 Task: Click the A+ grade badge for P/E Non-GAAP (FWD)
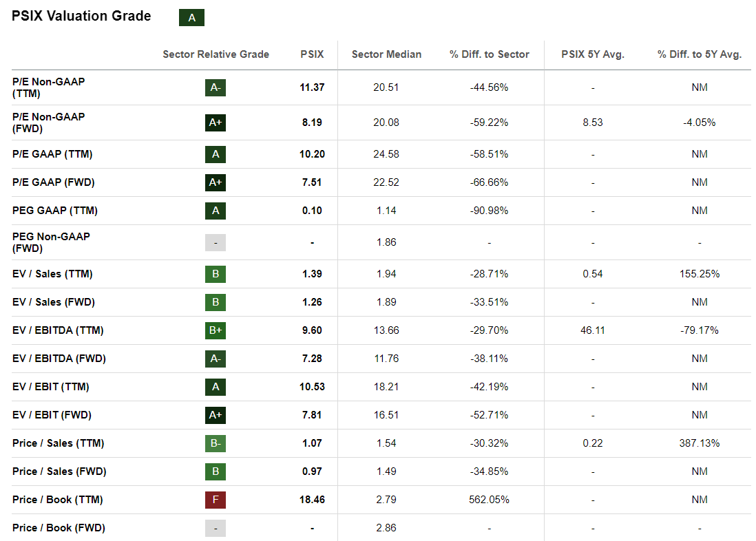216,123
